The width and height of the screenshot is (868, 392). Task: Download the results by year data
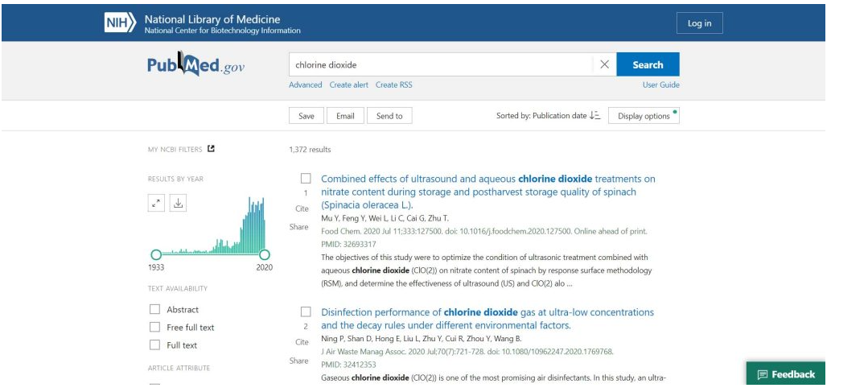[x=178, y=204]
